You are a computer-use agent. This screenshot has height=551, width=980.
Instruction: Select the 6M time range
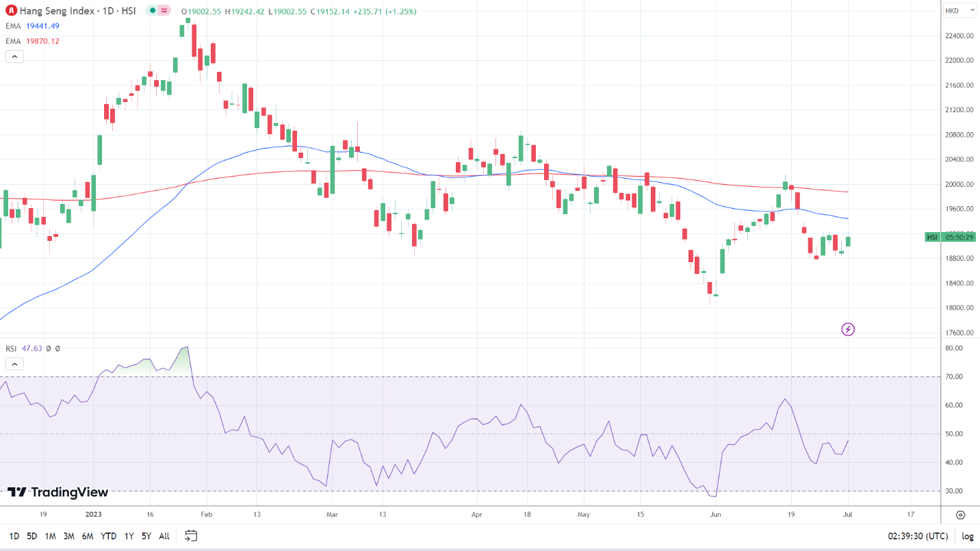(x=88, y=536)
